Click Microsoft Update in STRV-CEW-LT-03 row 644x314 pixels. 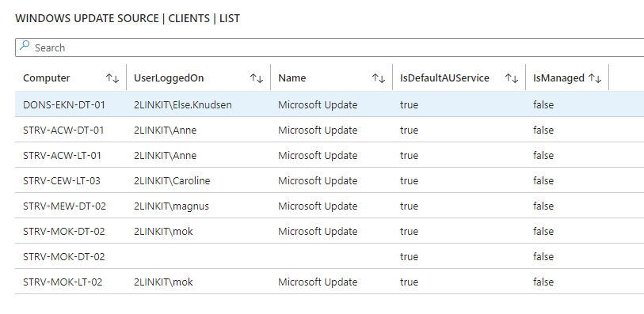[x=318, y=181]
